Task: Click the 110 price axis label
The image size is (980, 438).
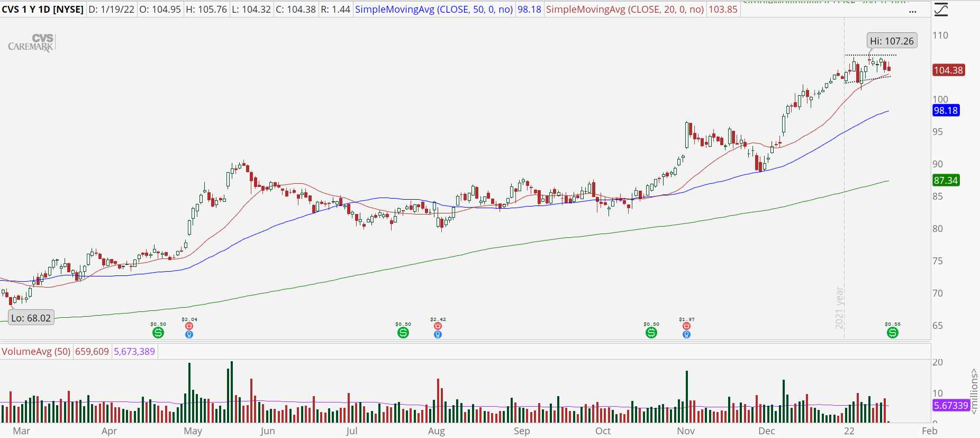Action: (940, 35)
